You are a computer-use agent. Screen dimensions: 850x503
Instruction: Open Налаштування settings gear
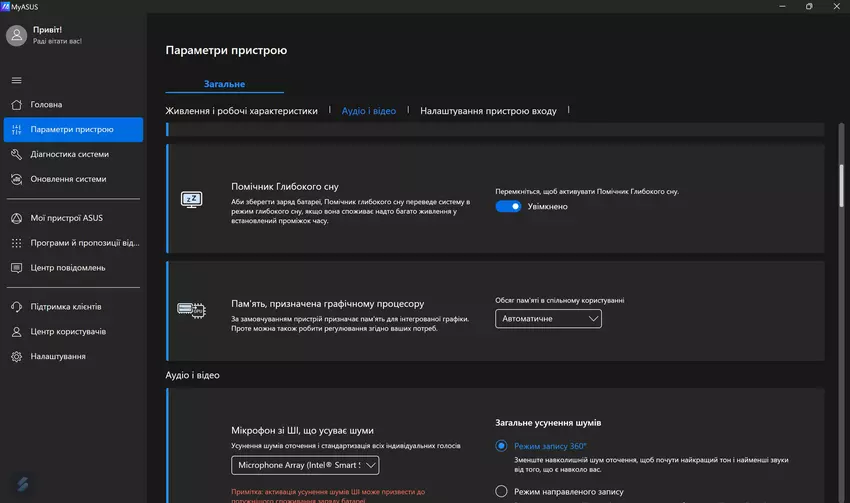coord(57,357)
